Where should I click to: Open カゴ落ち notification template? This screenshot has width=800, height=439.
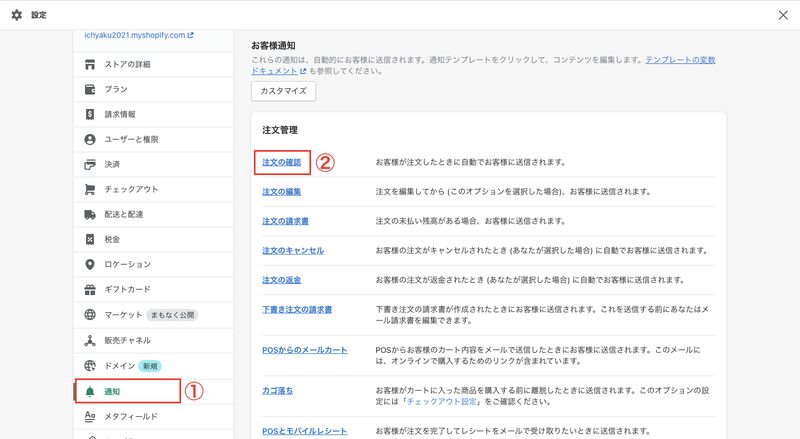[x=278, y=391]
